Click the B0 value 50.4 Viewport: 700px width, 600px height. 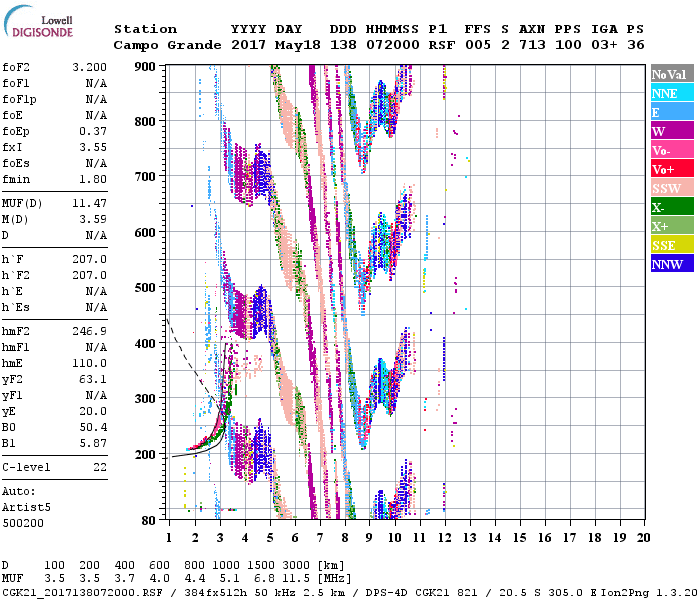tap(93, 428)
